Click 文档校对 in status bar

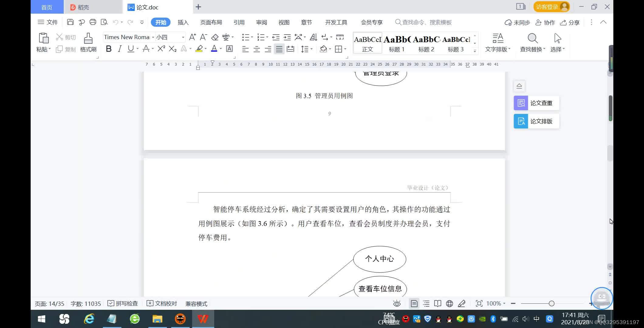click(162, 303)
